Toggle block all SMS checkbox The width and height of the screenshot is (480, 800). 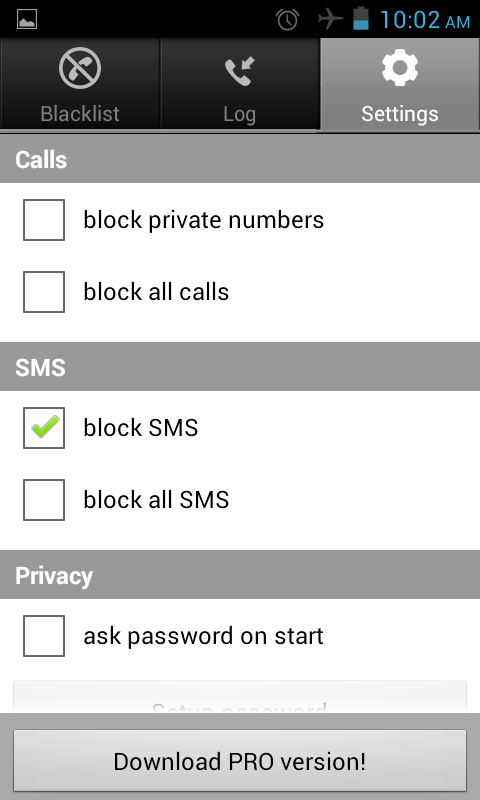point(44,499)
